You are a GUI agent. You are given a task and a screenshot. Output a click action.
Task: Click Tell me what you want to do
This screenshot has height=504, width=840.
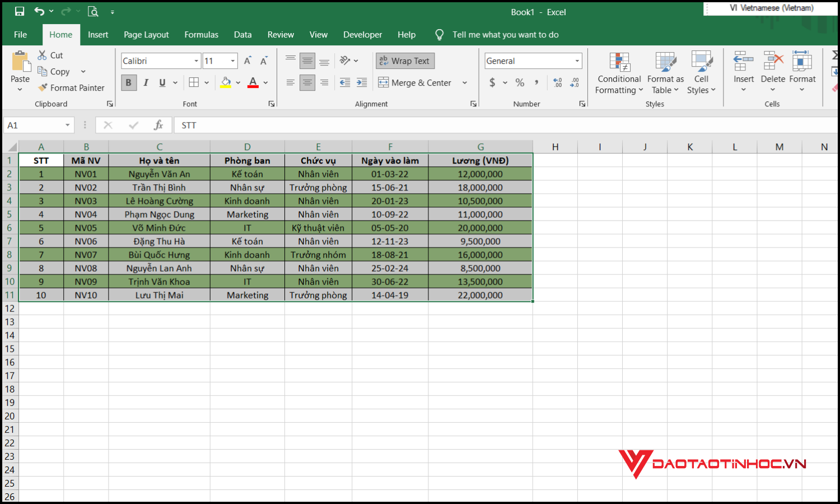pyautogui.click(x=505, y=34)
